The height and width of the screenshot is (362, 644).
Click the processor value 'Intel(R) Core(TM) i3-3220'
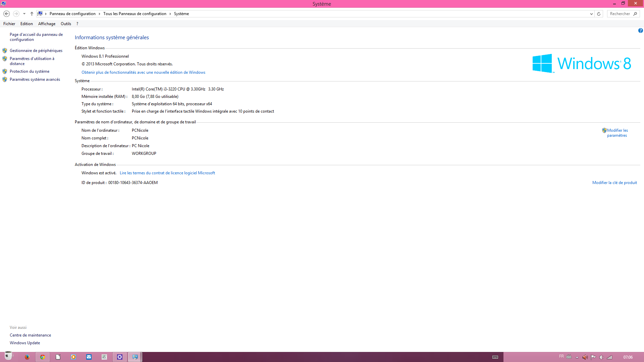point(178,89)
